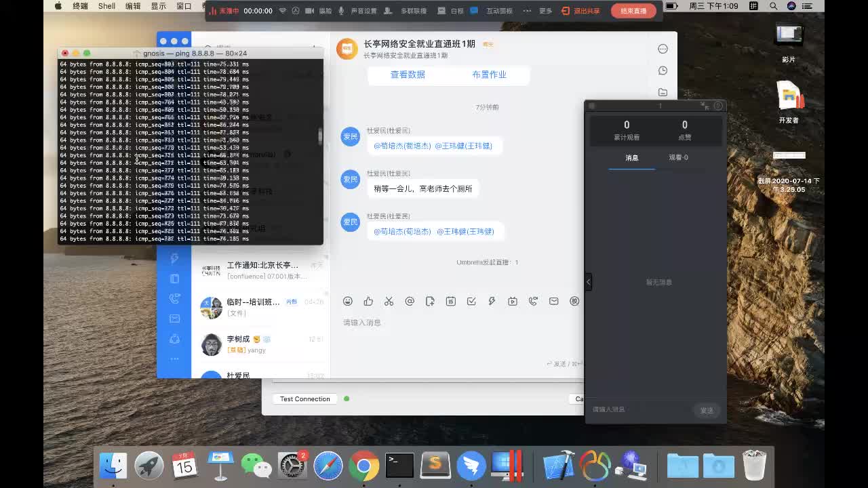
Task: Open the 工作通知:北京长亭 conversation
Action: coord(262,270)
